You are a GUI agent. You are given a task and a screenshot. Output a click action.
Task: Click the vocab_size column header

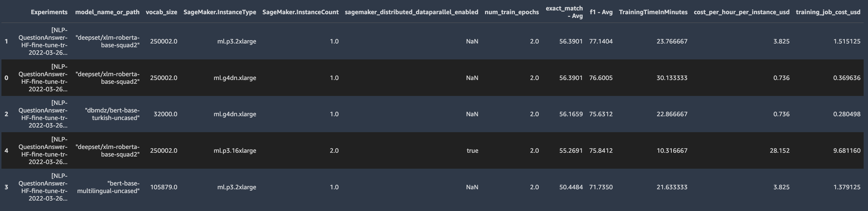point(161,12)
